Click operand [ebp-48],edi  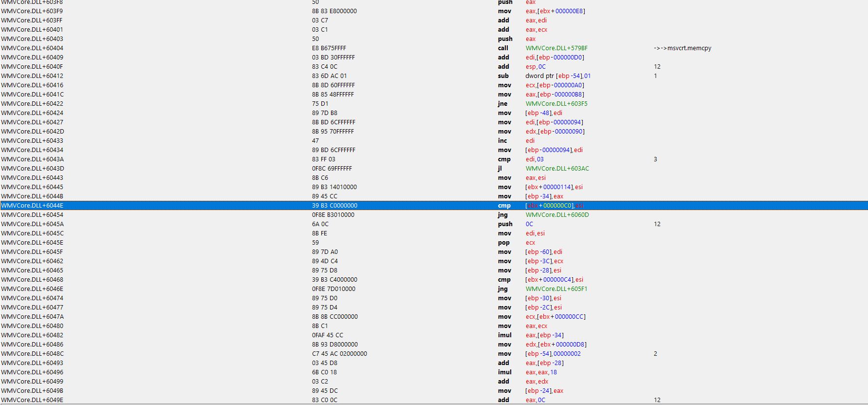tap(544, 113)
